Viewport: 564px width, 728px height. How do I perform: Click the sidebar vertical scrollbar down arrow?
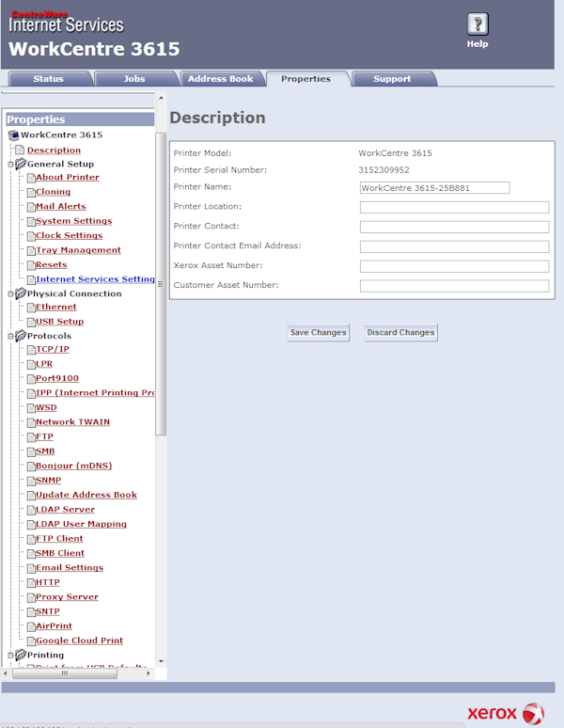[161, 661]
